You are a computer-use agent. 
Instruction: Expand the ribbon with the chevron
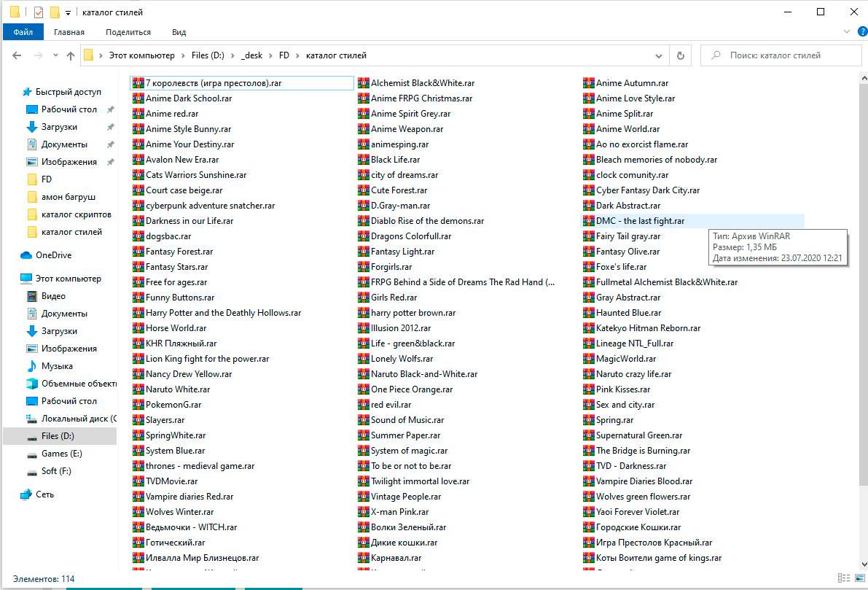click(x=846, y=31)
